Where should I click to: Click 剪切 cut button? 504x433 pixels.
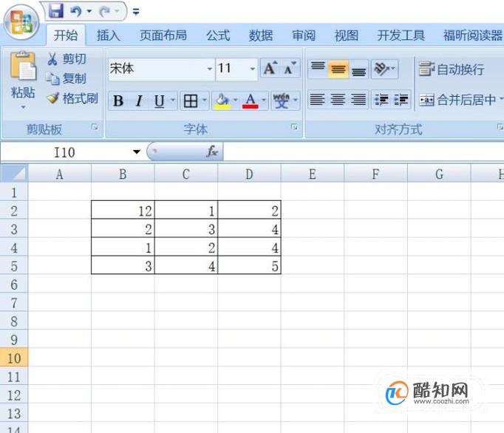click(67, 59)
